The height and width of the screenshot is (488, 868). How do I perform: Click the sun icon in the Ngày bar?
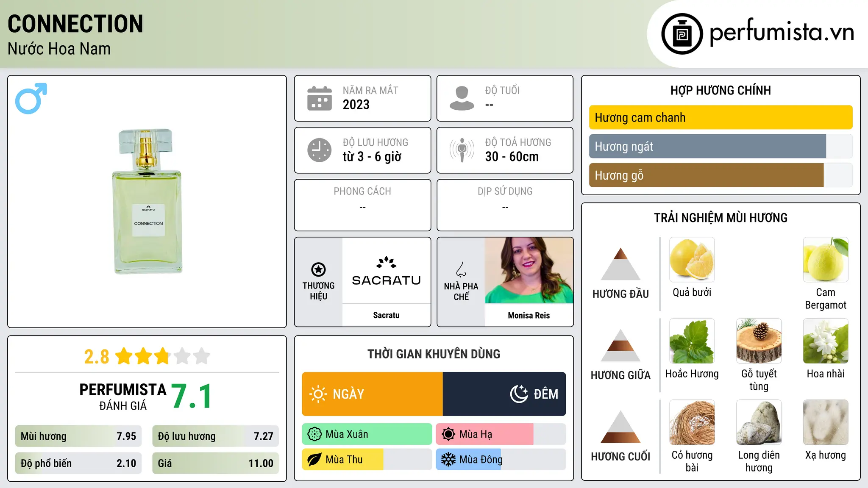pyautogui.click(x=318, y=394)
